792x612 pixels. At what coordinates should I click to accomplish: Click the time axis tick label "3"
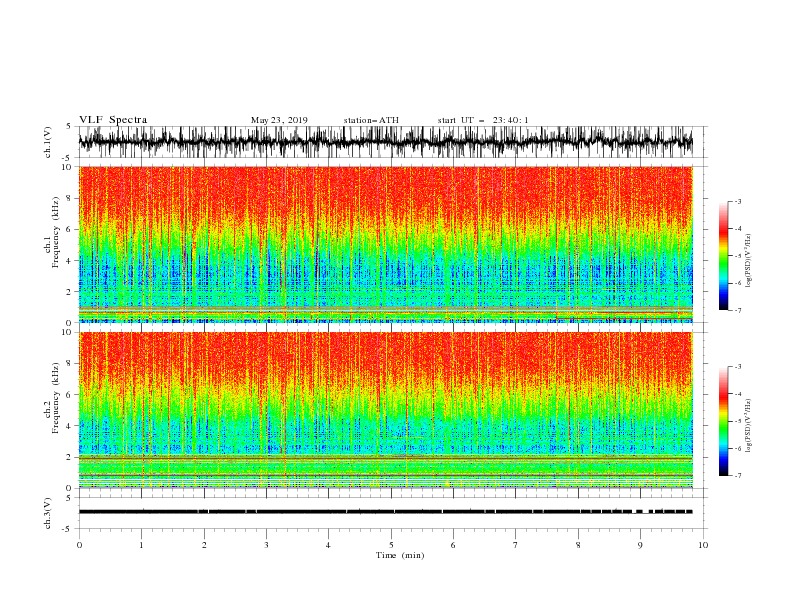tap(266, 545)
